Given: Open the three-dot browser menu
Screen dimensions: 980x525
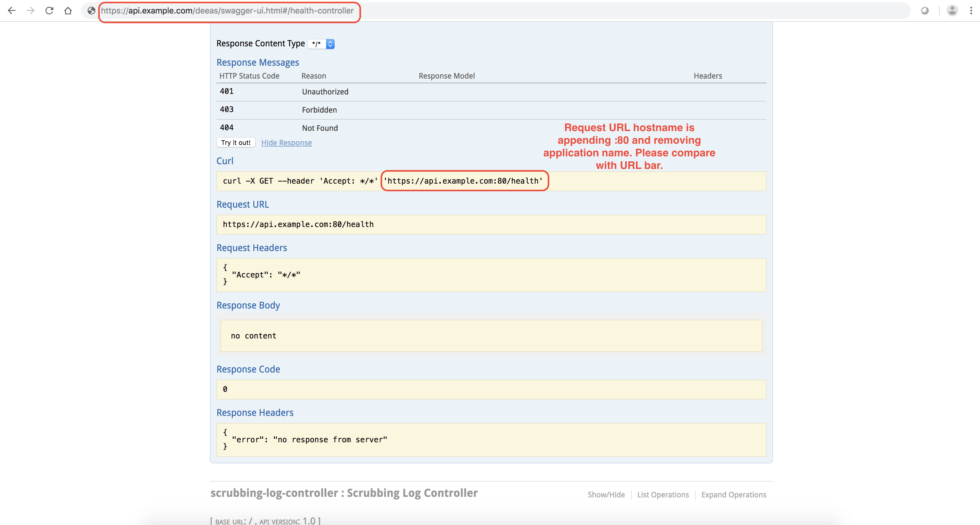Looking at the screenshot, I should [x=971, y=11].
